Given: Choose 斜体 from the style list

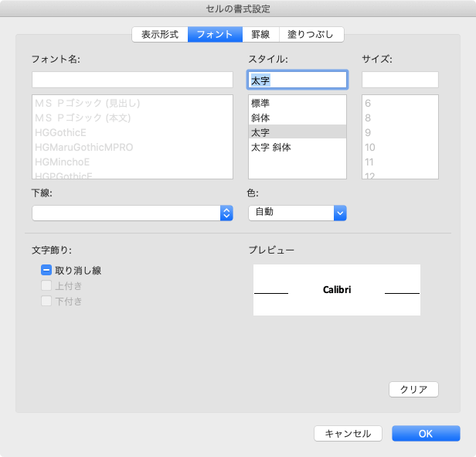Looking at the screenshot, I should (260, 118).
